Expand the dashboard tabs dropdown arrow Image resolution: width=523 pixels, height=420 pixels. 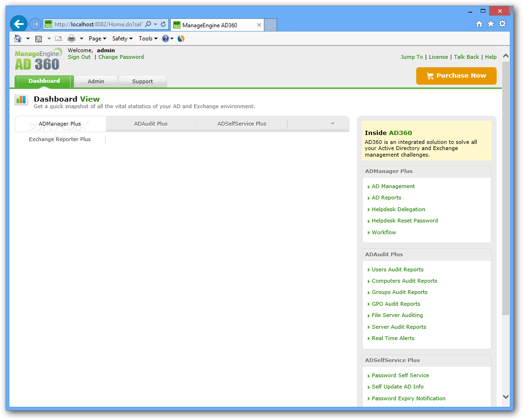click(333, 123)
